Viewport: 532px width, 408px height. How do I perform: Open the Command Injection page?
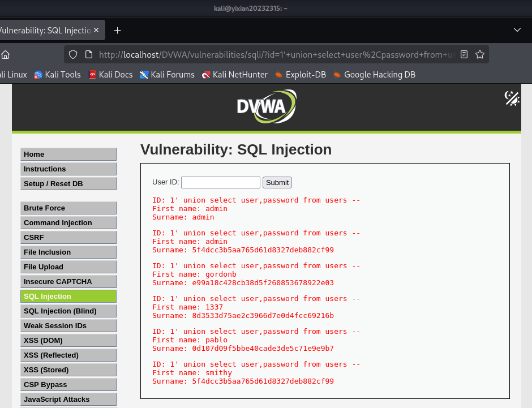coord(68,223)
